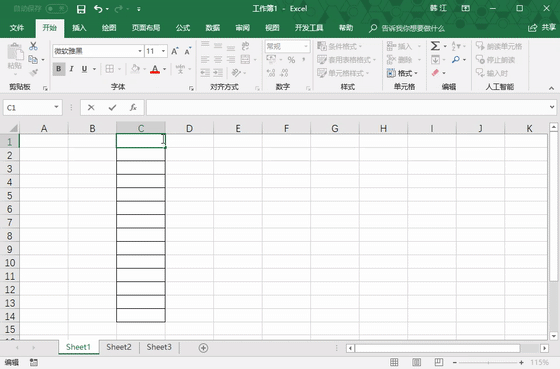Click the Paste clipboard icon

[x=15, y=53]
